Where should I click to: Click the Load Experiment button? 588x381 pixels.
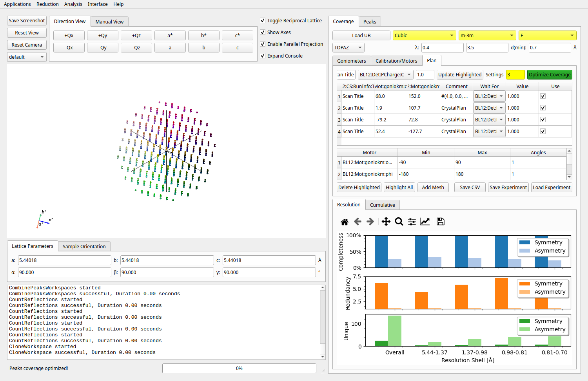[552, 187]
